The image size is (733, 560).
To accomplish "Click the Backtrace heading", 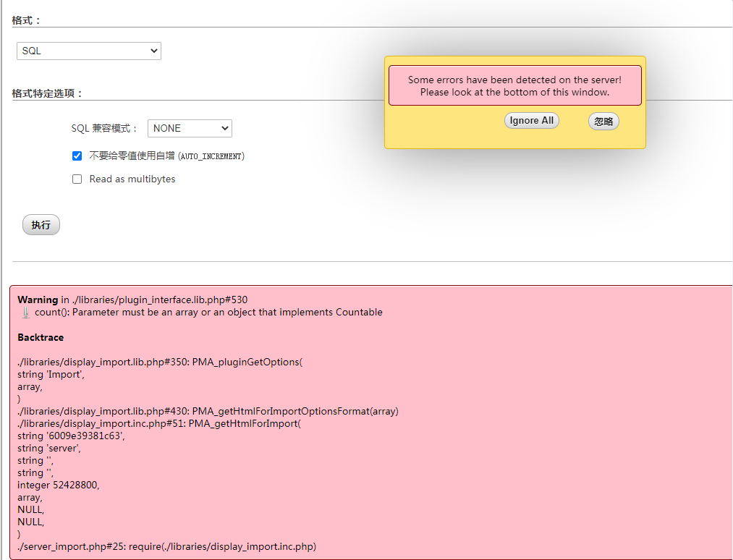I will click(x=41, y=338).
